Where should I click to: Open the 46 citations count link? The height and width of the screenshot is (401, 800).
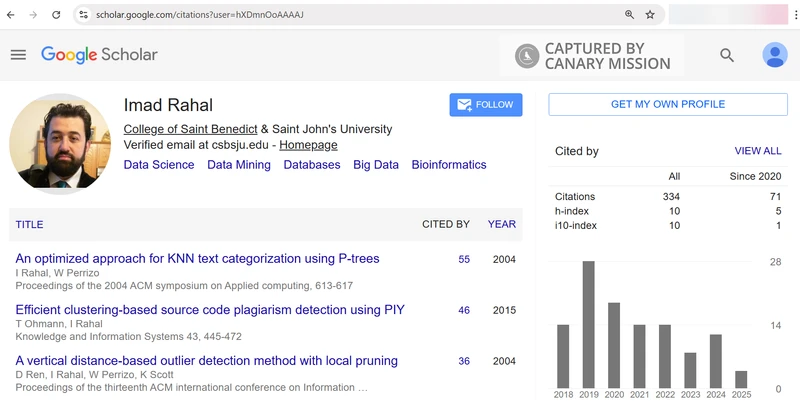click(464, 310)
